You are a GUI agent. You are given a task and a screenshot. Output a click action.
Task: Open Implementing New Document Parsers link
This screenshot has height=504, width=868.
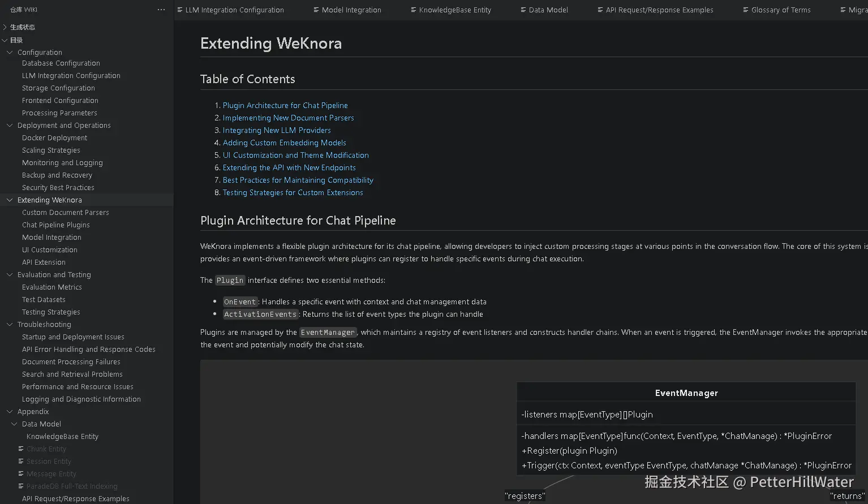[x=289, y=118]
